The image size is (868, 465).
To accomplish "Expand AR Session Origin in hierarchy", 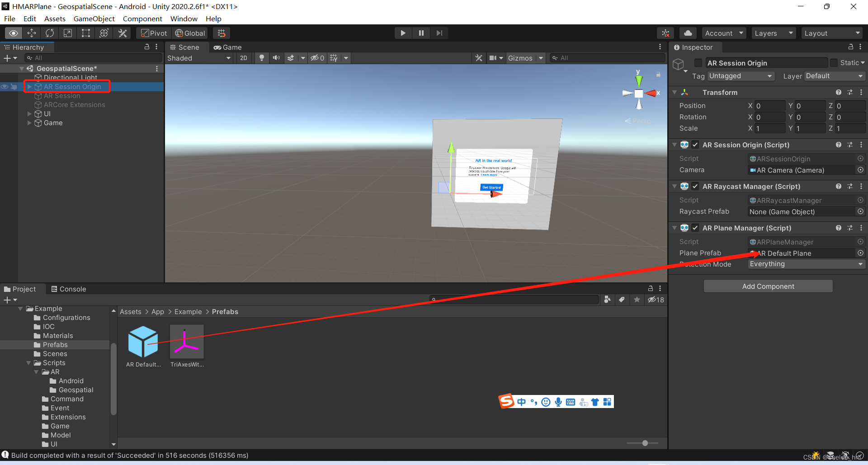I will (29, 87).
